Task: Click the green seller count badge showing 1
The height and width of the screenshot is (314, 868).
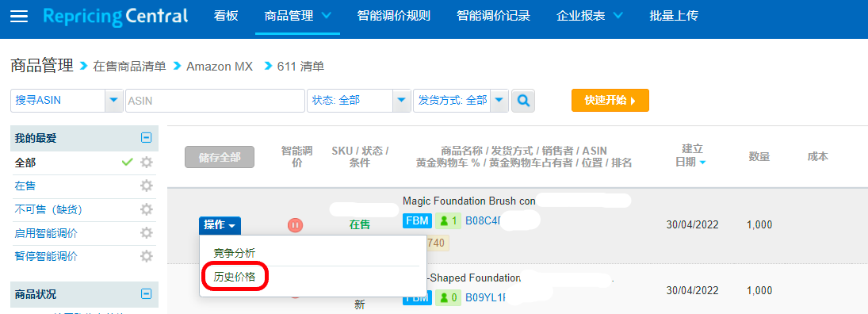Action: click(x=448, y=221)
